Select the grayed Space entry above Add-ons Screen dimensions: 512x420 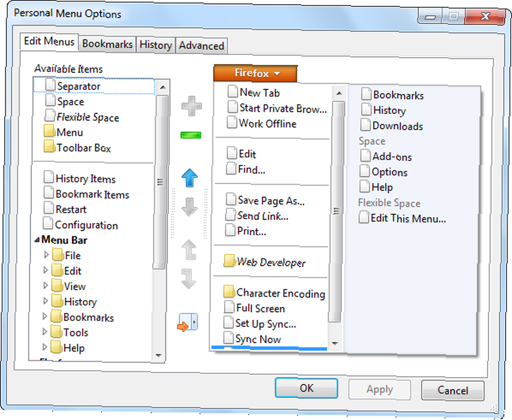pos(372,141)
